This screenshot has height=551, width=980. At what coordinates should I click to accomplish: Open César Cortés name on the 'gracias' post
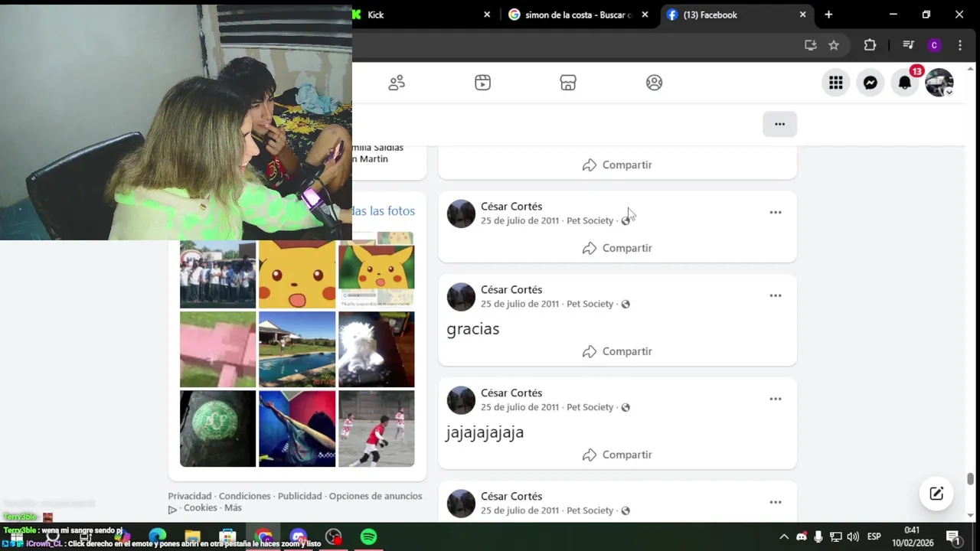(511, 289)
